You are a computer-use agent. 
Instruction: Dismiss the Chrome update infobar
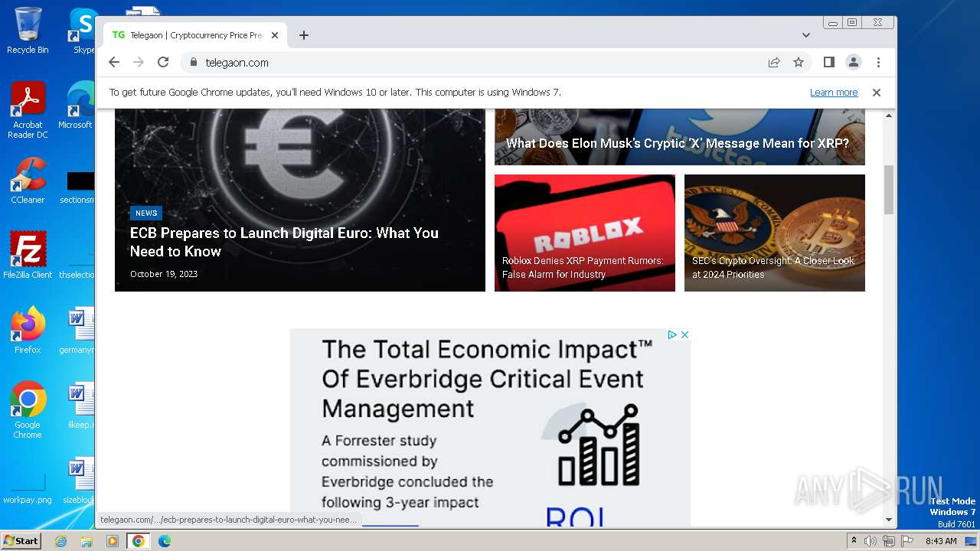[x=877, y=93]
